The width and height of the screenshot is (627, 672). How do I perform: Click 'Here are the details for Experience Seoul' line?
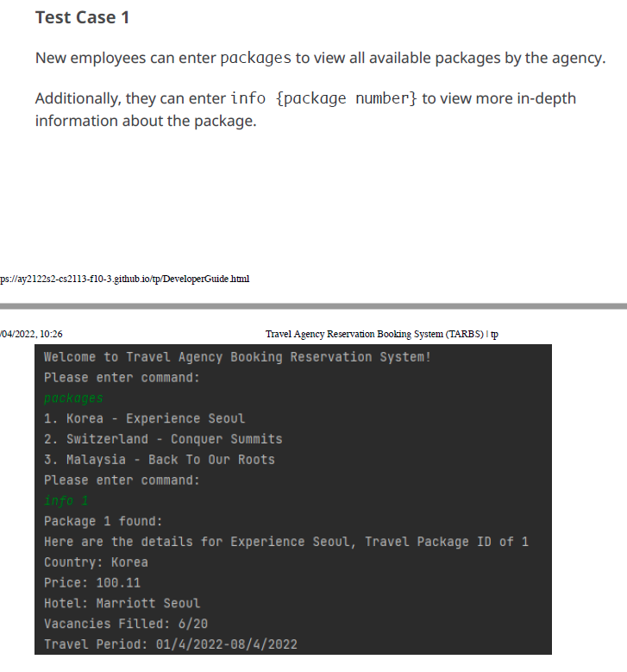click(285, 542)
